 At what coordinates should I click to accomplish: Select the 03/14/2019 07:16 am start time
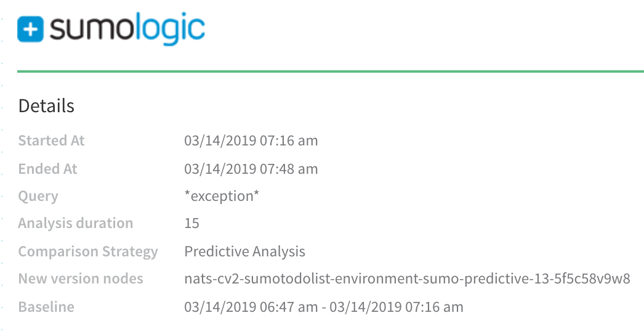(x=251, y=141)
